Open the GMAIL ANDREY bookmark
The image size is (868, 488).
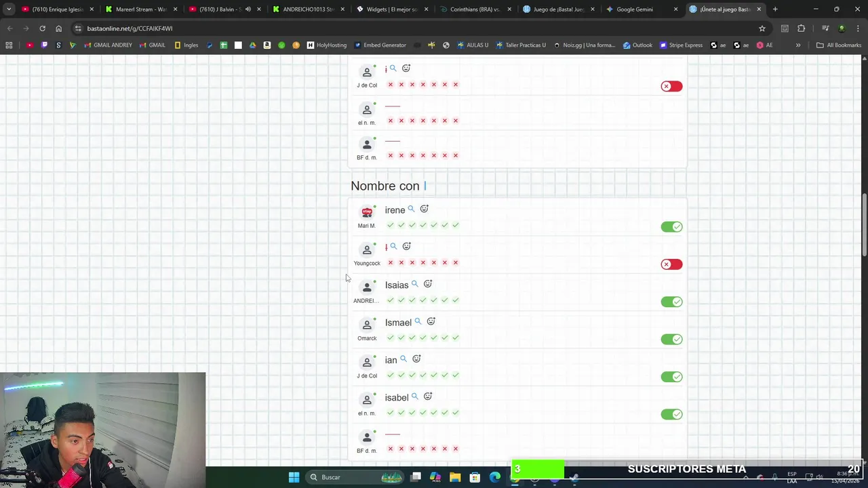point(108,45)
